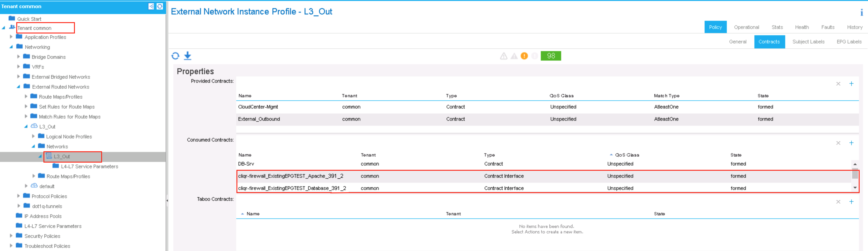Add a provided contract with plus icon
This screenshot has width=868, height=251.
coord(851,84)
